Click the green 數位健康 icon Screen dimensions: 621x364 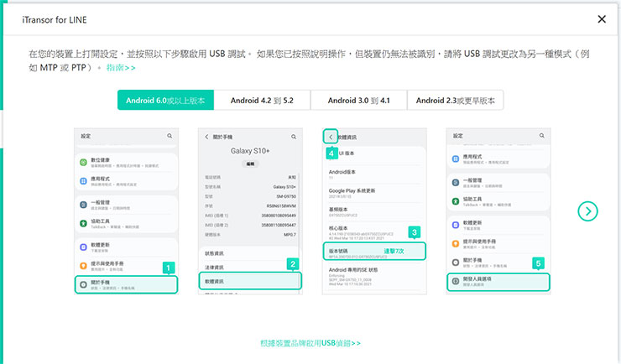coord(84,161)
